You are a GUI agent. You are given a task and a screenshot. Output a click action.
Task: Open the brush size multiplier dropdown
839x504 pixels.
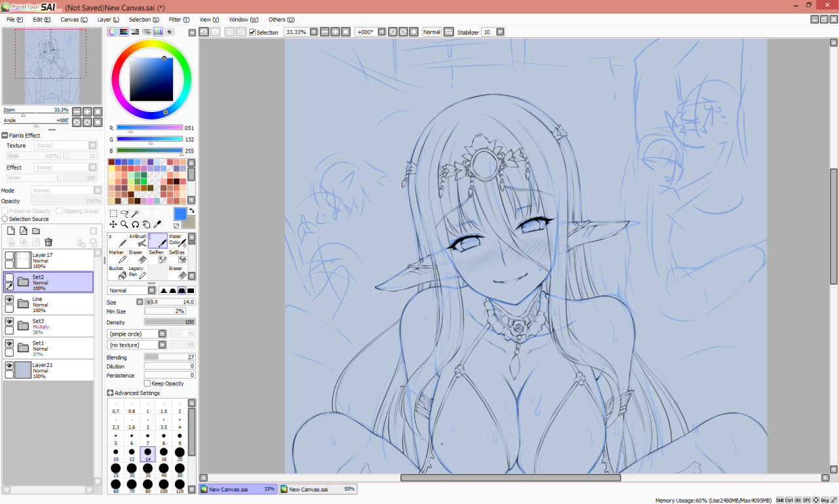(140, 302)
